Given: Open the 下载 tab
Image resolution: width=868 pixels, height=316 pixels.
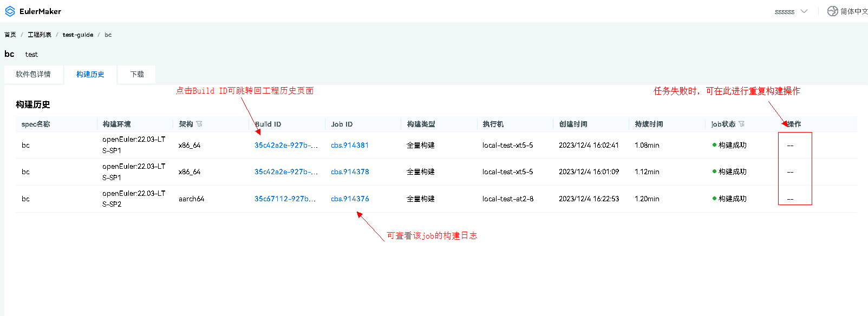Looking at the screenshot, I should [x=137, y=74].
